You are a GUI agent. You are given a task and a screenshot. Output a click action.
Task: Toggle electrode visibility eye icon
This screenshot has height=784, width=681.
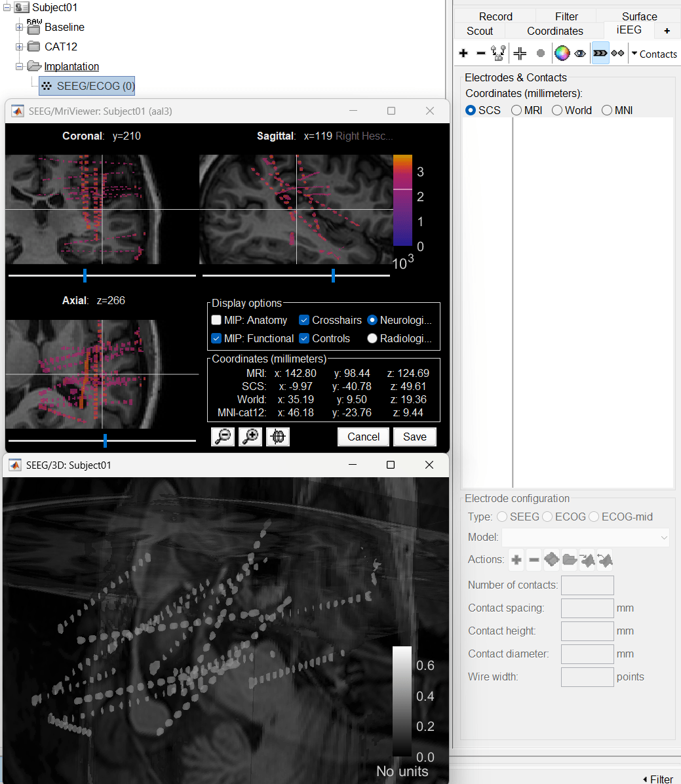(580, 54)
